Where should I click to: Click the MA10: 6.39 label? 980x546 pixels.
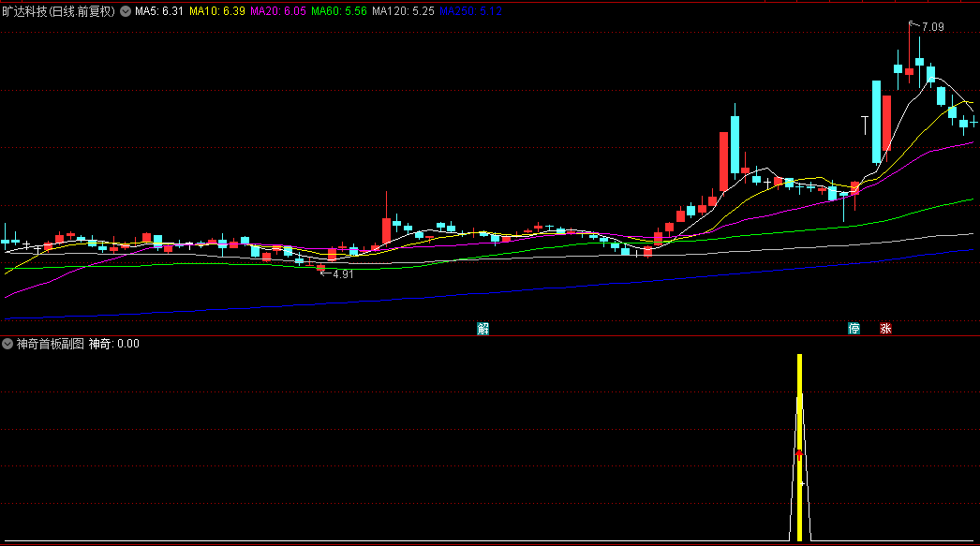(x=216, y=11)
